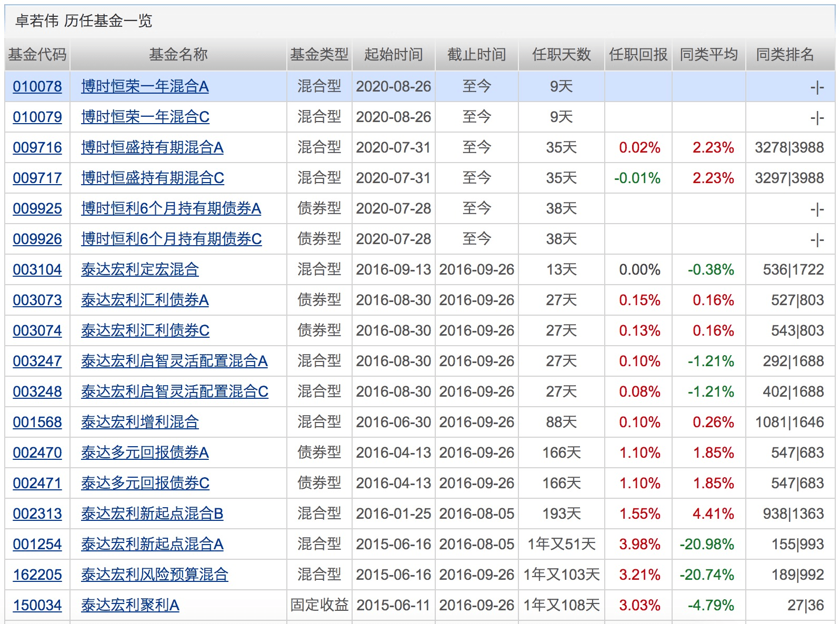The width and height of the screenshot is (840, 624).
Task: Open fund 泰达宏利增利混合
Action: 140,422
